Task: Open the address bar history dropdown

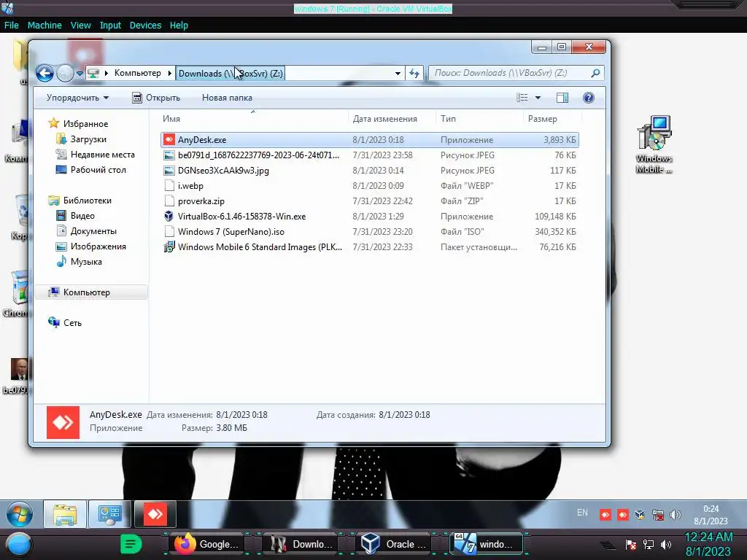Action: 398,74
